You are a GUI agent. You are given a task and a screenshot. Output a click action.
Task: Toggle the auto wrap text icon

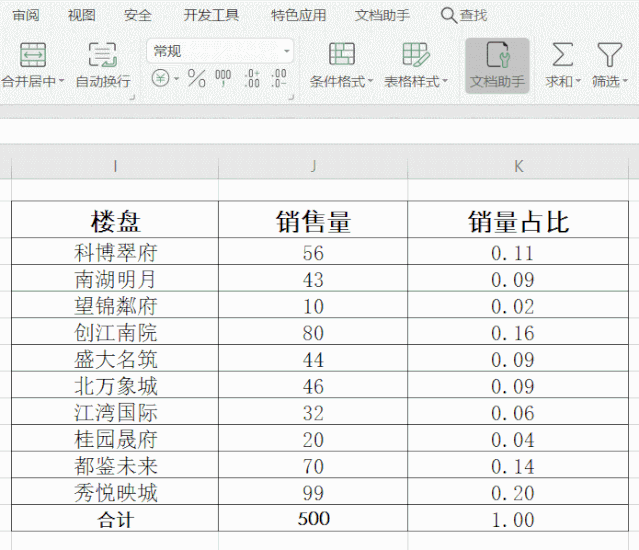click(103, 55)
